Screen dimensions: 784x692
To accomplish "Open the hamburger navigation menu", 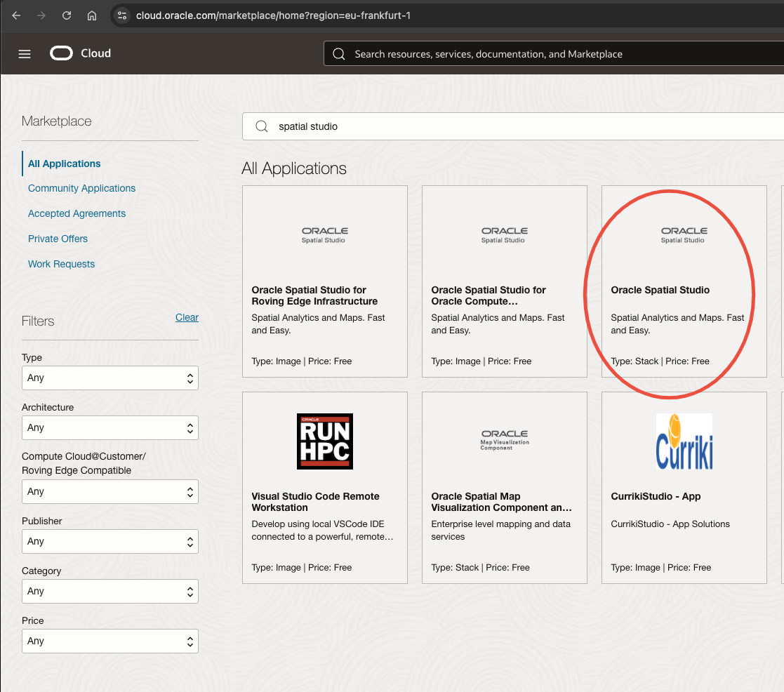I will coord(25,54).
